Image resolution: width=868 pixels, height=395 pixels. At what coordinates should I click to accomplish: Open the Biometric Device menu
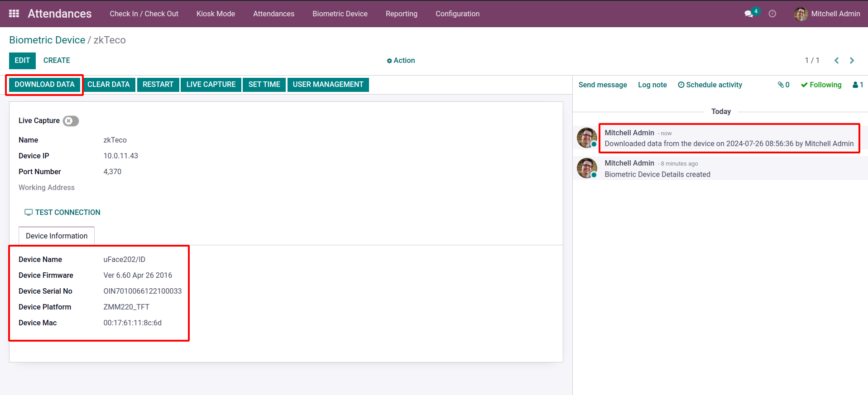(340, 14)
